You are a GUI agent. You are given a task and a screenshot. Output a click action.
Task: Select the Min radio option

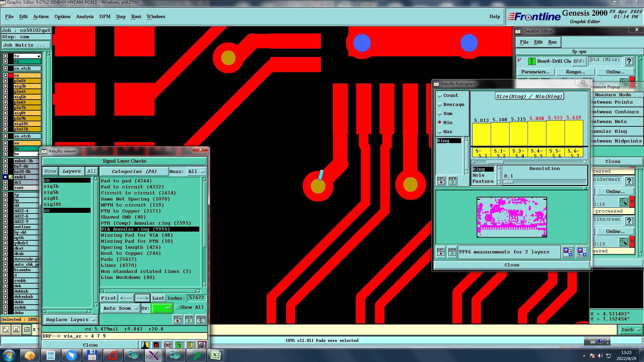(439, 123)
